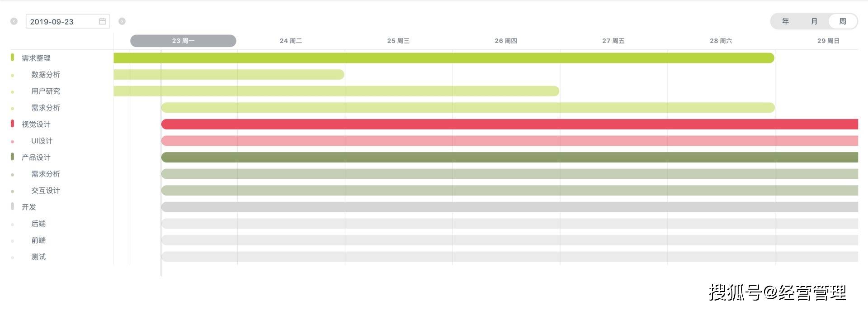Click the gray marker beside 开发
Screen dimensions: 868x311
12,206
